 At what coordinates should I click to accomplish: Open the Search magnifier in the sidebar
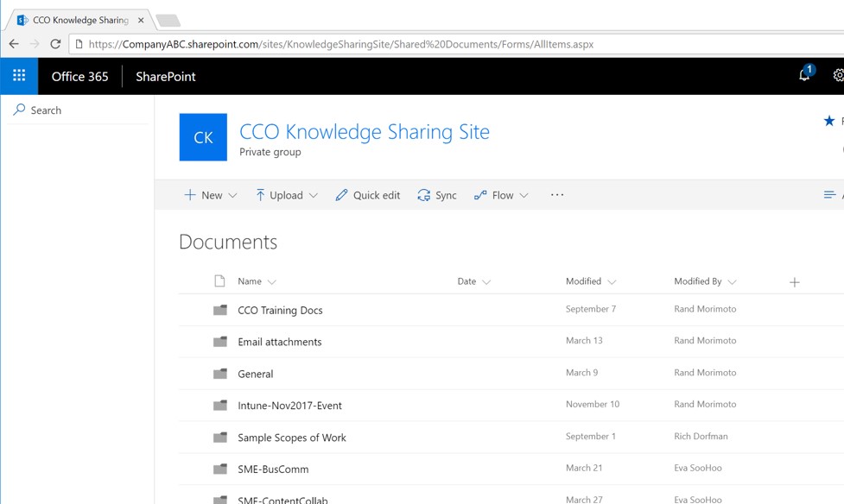[21, 110]
